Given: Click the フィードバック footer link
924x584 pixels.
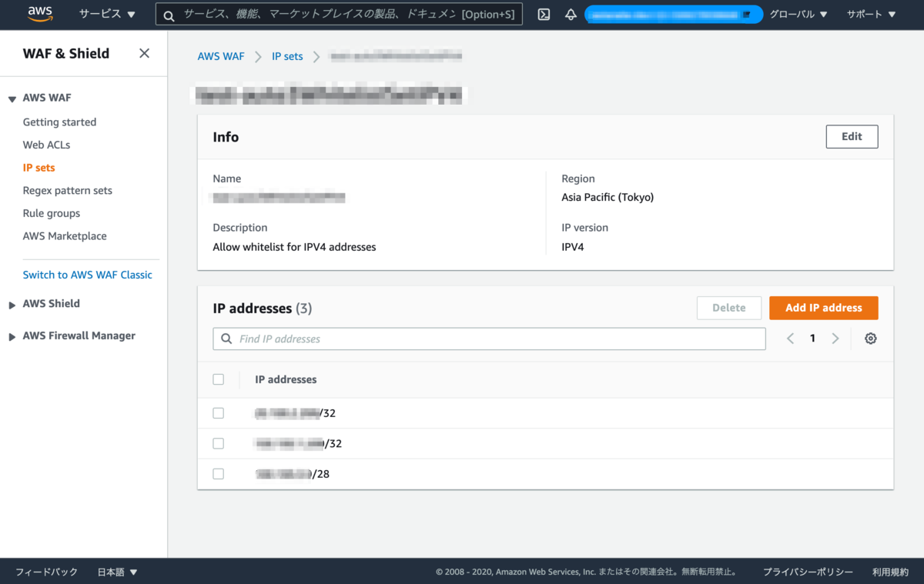Looking at the screenshot, I should click(47, 572).
